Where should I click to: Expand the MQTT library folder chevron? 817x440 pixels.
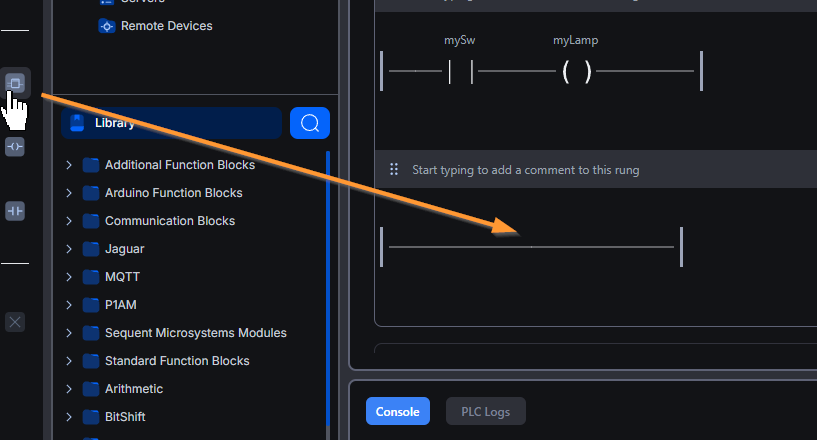(x=69, y=277)
